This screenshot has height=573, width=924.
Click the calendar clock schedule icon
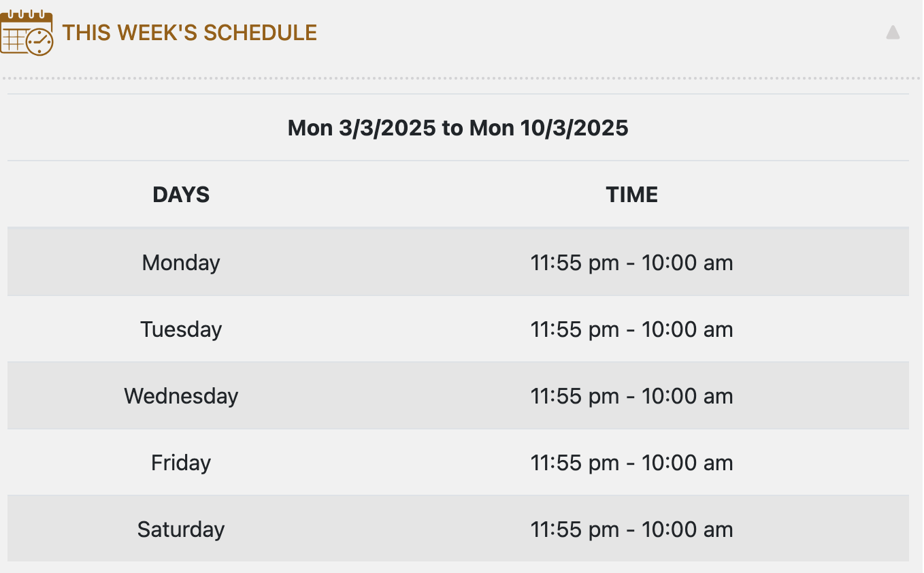click(27, 33)
